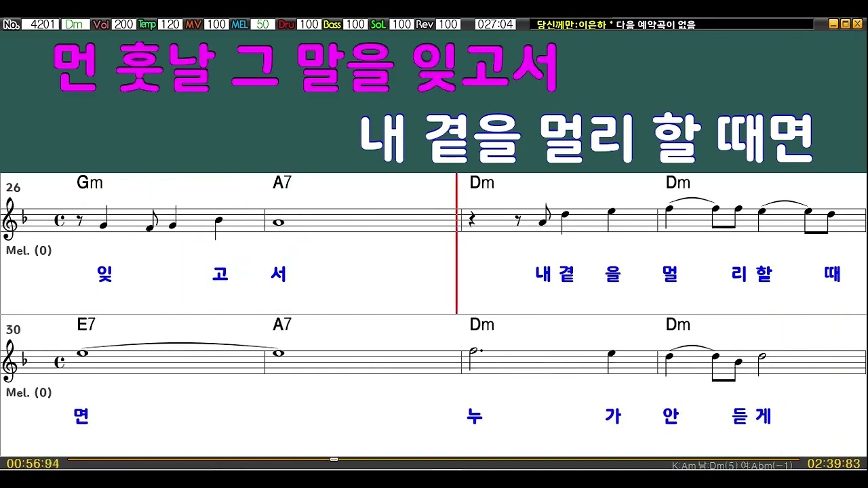Image resolution: width=868 pixels, height=488 pixels.
Task: Click the SoL label in top bar
Action: pos(378,24)
